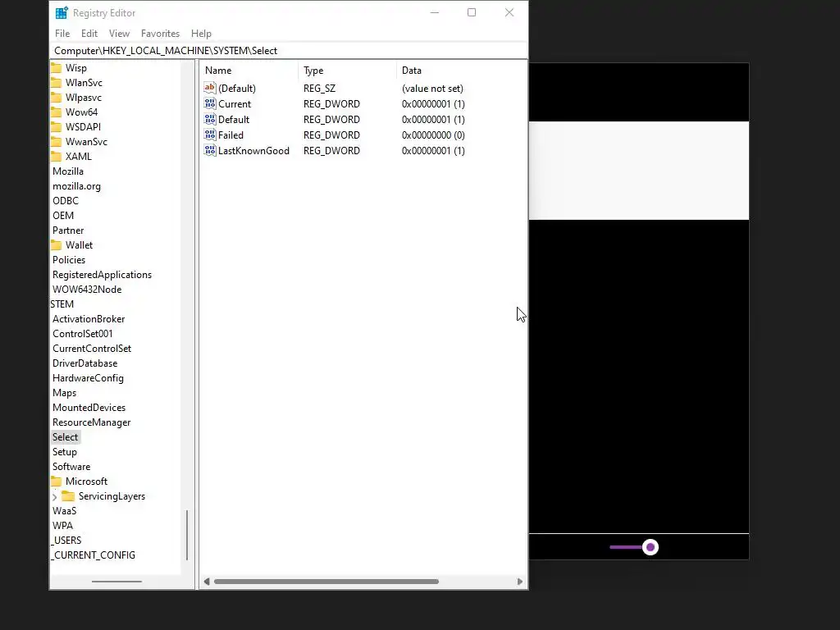
Task: Click the WSDAPI folder icon
Action: (57, 127)
